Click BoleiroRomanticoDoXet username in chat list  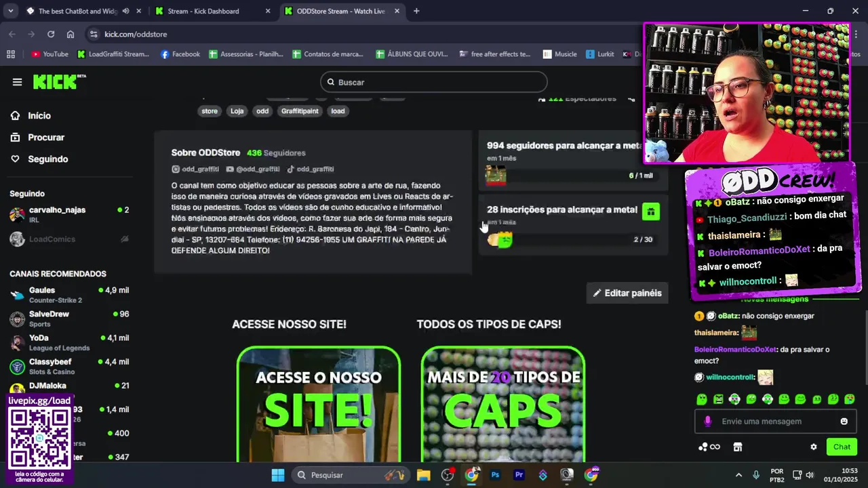click(735, 350)
